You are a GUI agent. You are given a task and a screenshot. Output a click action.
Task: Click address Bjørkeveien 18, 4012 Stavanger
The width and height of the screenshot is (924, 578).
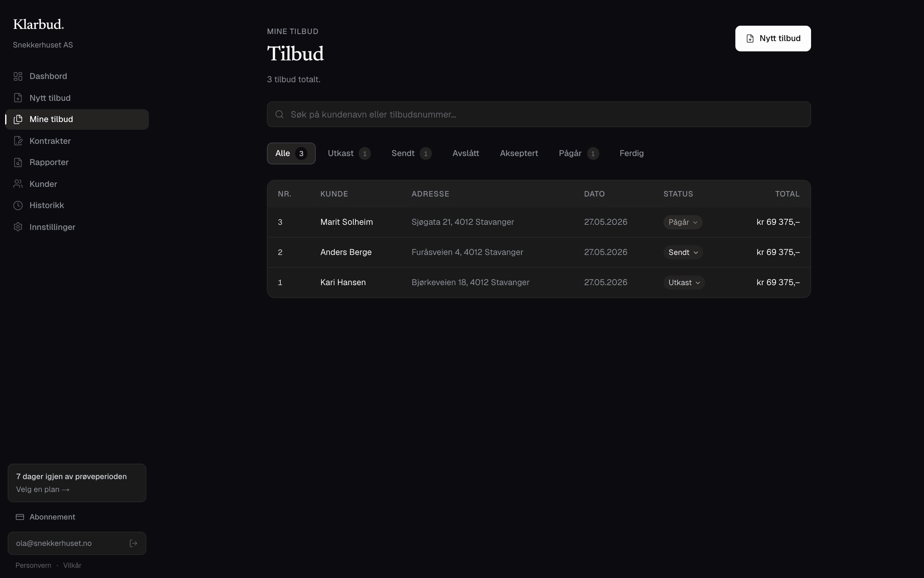470,283
